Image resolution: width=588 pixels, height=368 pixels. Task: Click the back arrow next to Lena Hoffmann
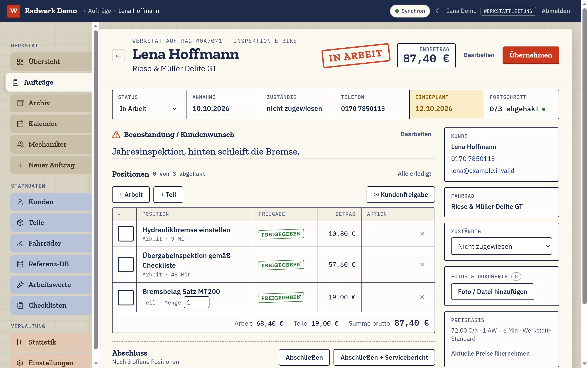(118, 56)
